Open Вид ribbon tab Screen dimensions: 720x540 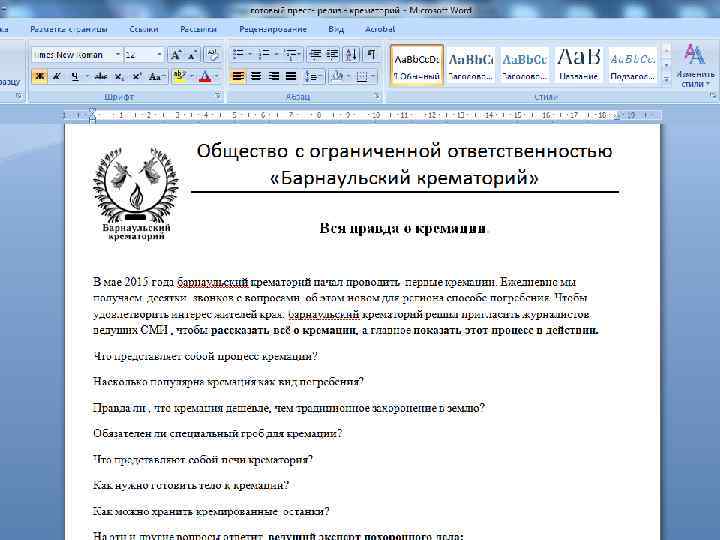pyautogui.click(x=336, y=29)
